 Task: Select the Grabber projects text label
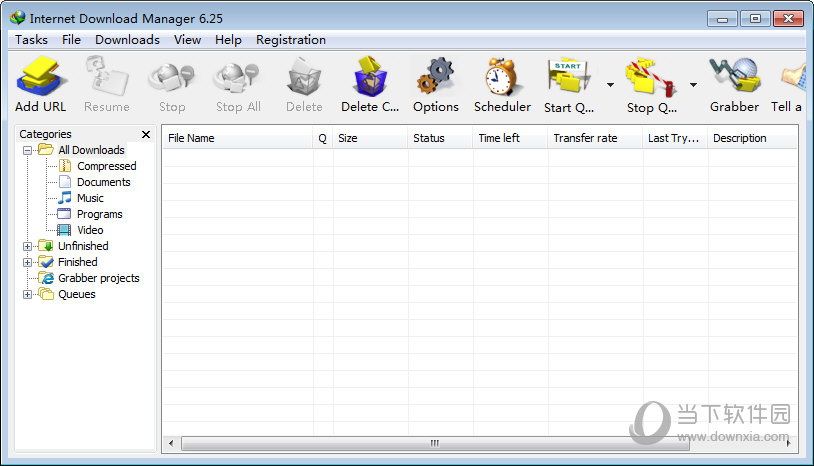click(99, 278)
